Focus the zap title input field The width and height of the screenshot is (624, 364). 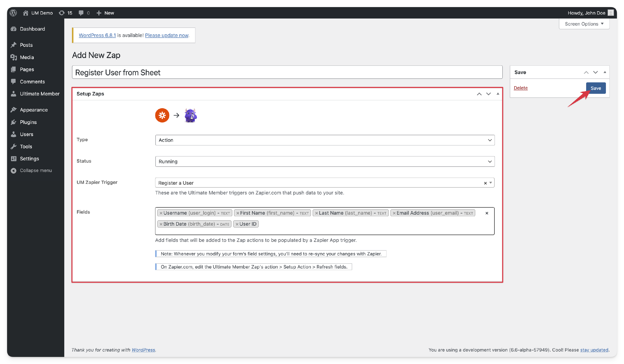tap(287, 72)
